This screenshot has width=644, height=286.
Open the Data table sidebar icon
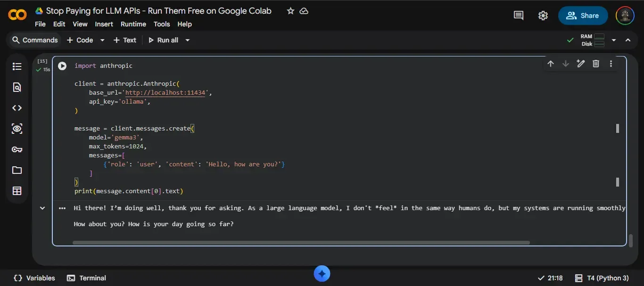point(17,191)
